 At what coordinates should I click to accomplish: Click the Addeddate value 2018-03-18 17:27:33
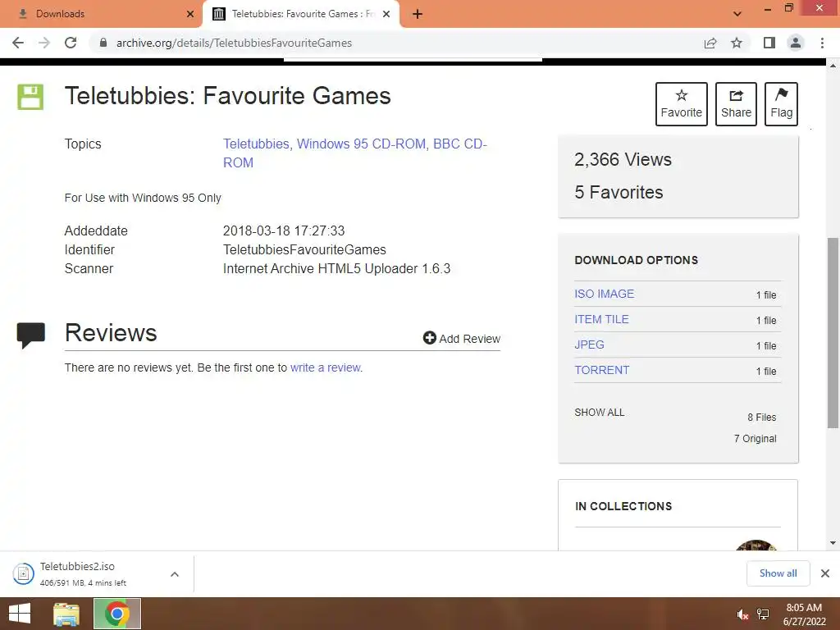[283, 231]
